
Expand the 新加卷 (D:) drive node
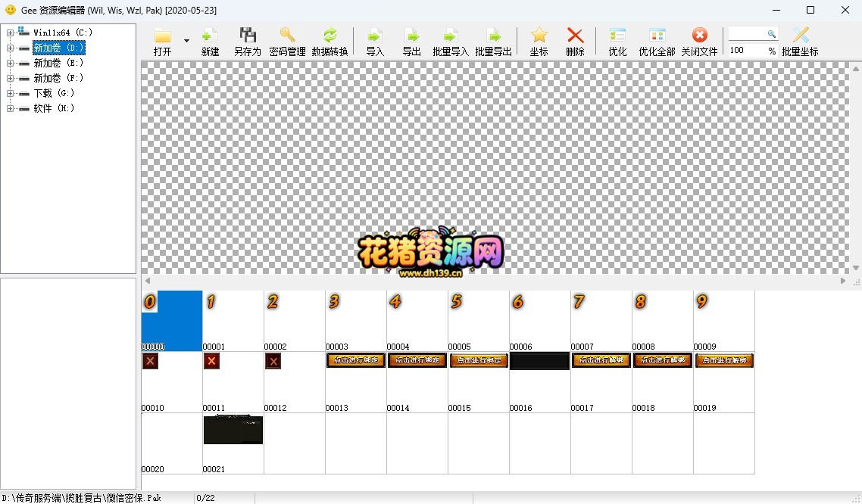coord(10,48)
